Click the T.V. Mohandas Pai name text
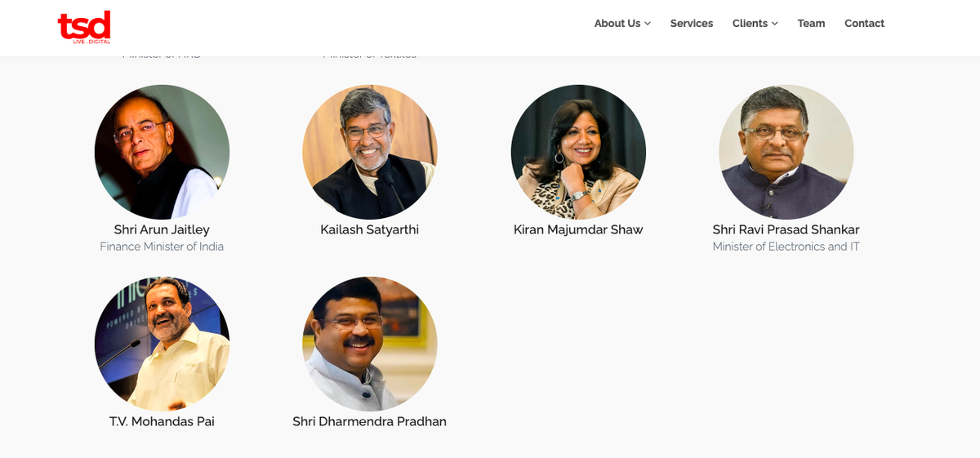980x458 pixels. coord(162,421)
